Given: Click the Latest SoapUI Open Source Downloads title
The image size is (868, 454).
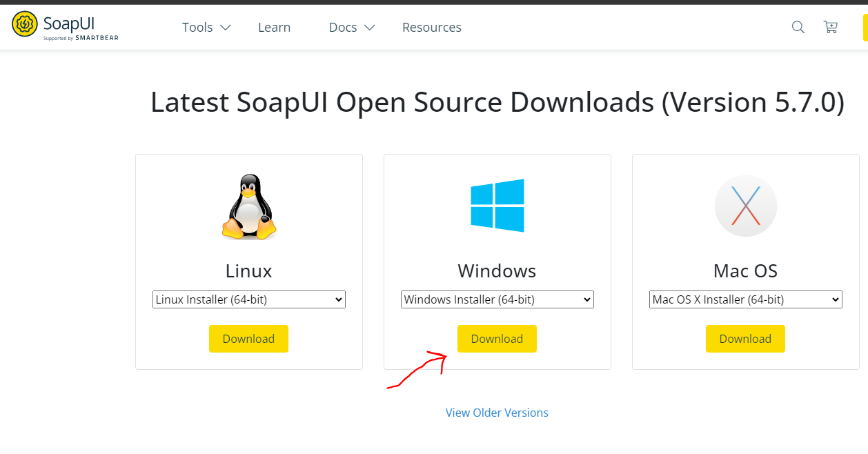Looking at the screenshot, I should [x=497, y=103].
